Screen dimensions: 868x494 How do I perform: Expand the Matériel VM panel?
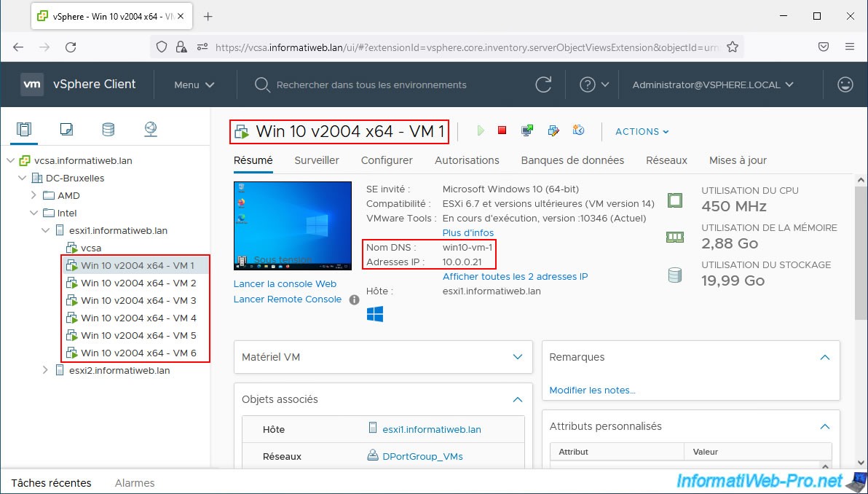tap(518, 357)
